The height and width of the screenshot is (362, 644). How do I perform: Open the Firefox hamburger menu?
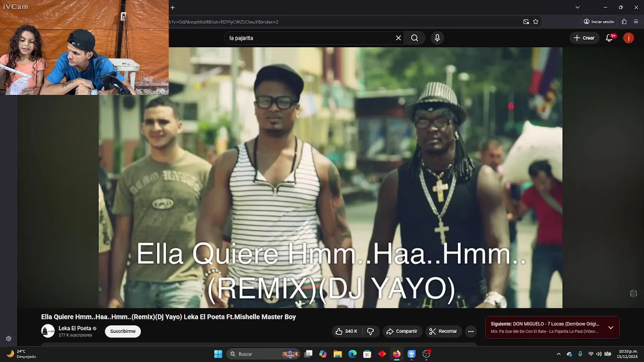pyautogui.click(x=636, y=22)
